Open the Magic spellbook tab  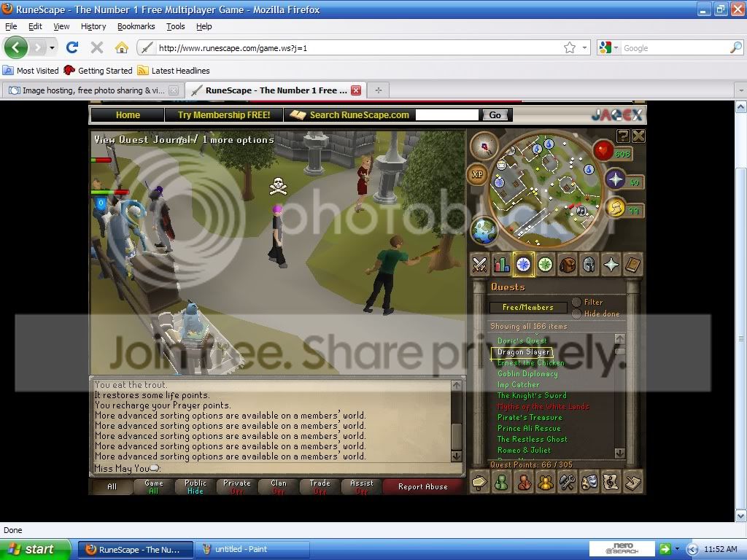pyautogui.click(x=632, y=265)
